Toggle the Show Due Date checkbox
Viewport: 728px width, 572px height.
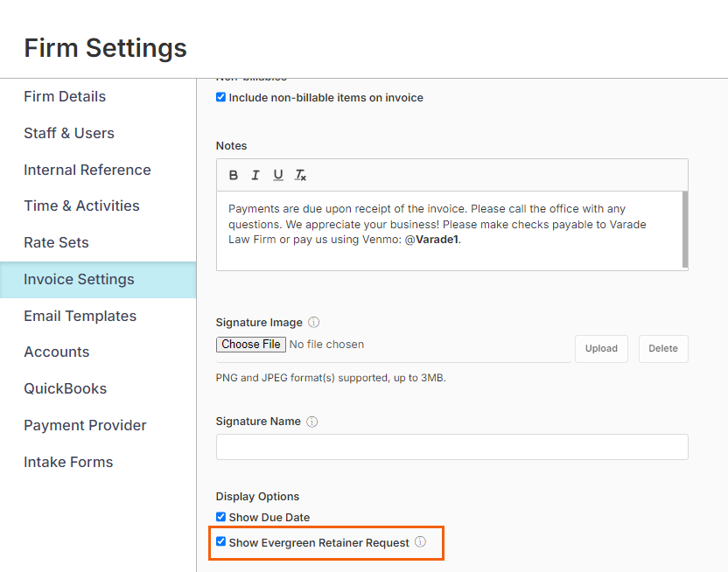(221, 517)
